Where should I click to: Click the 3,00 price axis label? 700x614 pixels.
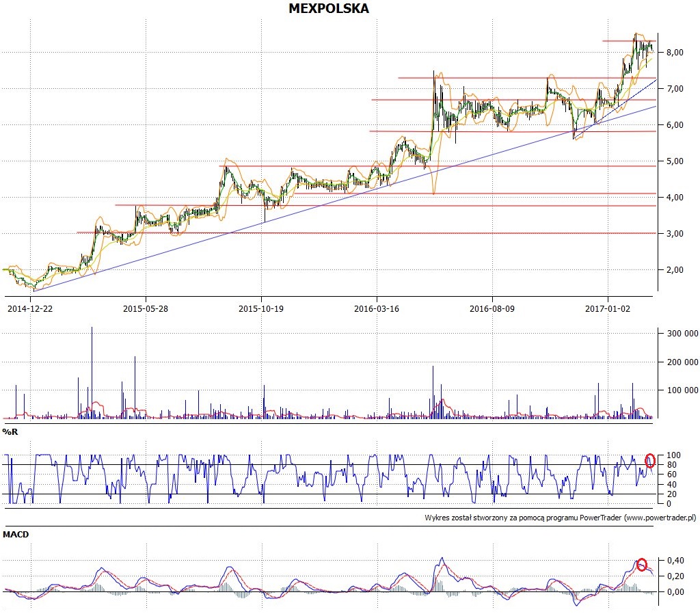(x=675, y=234)
